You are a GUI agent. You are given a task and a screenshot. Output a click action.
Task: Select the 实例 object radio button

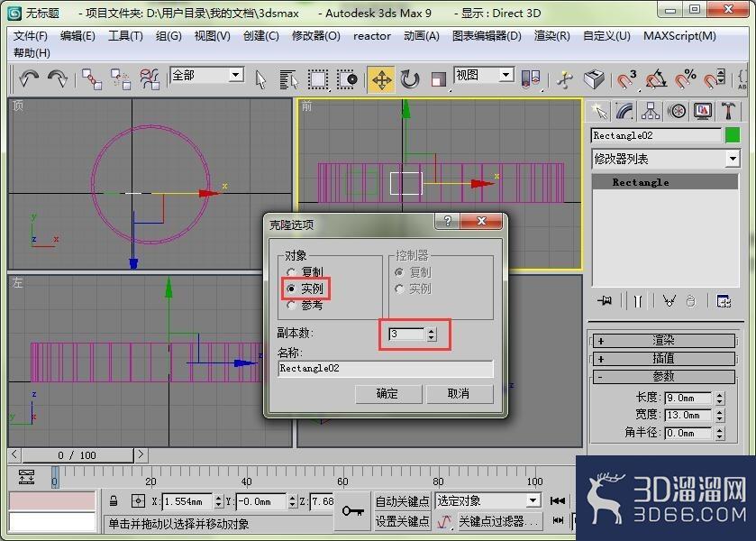click(291, 289)
